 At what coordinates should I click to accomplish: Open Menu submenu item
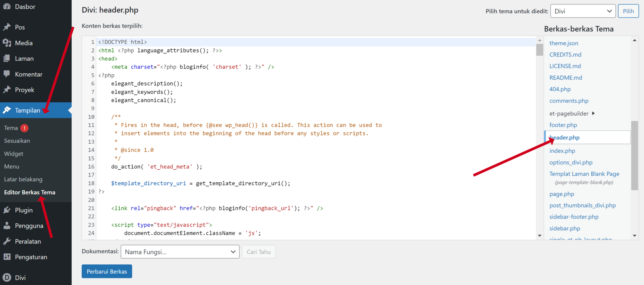pos(11,166)
